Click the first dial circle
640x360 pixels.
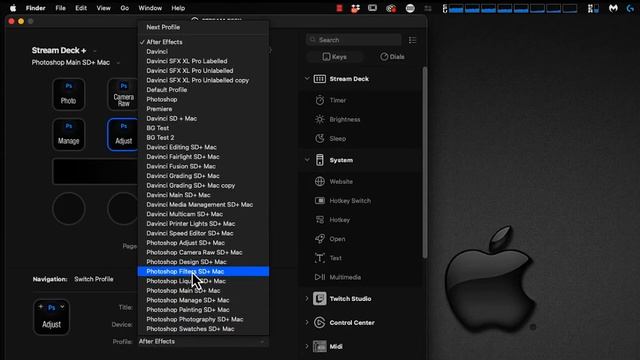click(x=69, y=209)
